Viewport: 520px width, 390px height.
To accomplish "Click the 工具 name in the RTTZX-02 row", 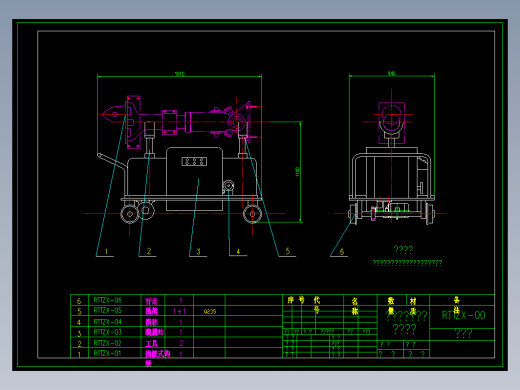I will tap(151, 344).
